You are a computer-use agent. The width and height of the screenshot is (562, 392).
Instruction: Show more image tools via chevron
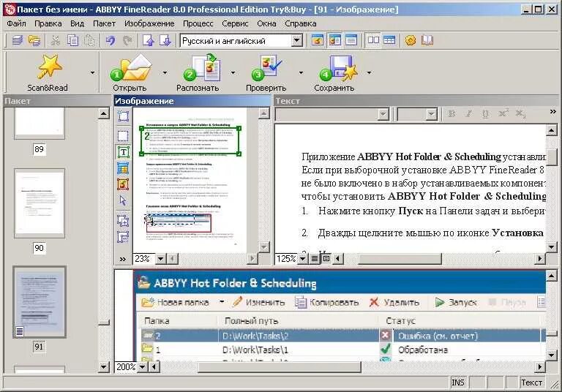tap(123, 259)
